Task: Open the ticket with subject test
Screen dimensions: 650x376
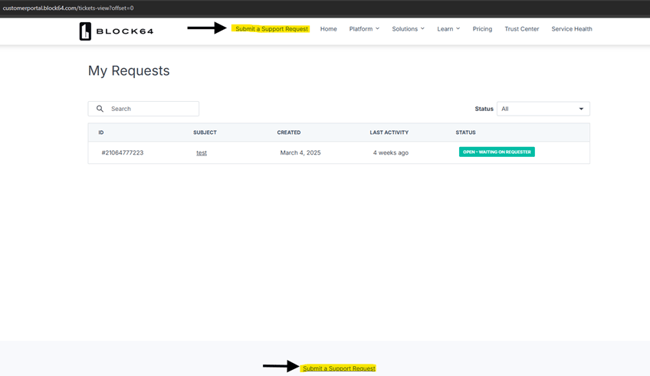Action: click(x=201, y=153)
